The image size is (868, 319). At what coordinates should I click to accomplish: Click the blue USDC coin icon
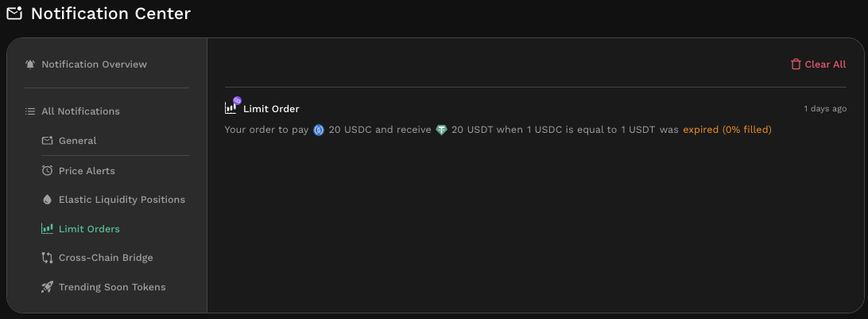[319, 130]
